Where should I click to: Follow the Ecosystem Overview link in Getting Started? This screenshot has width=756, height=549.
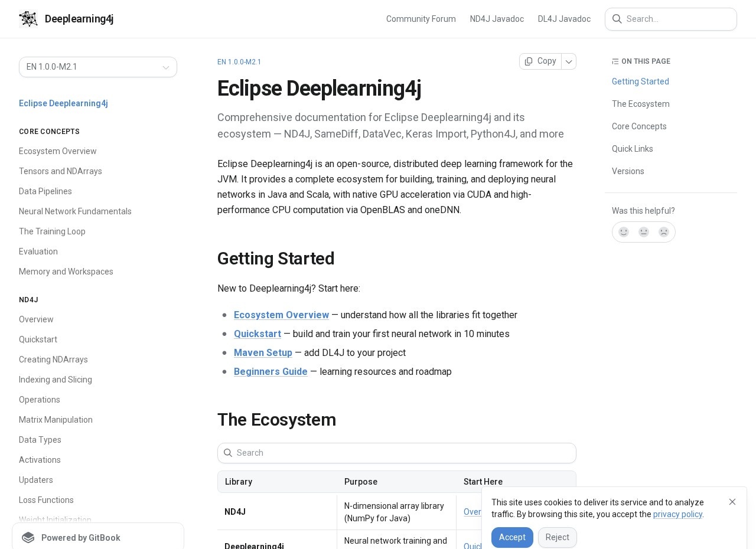tap(281, 315)
